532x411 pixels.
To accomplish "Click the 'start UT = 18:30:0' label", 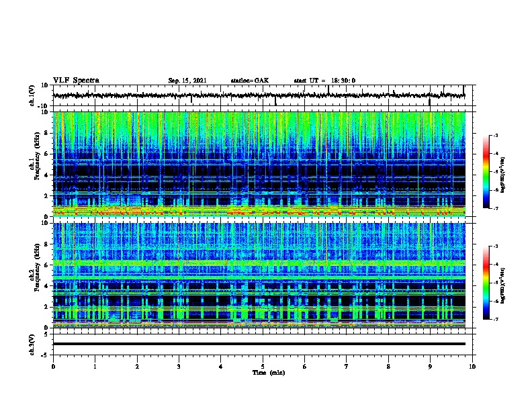I will click(x=324, y=81).
